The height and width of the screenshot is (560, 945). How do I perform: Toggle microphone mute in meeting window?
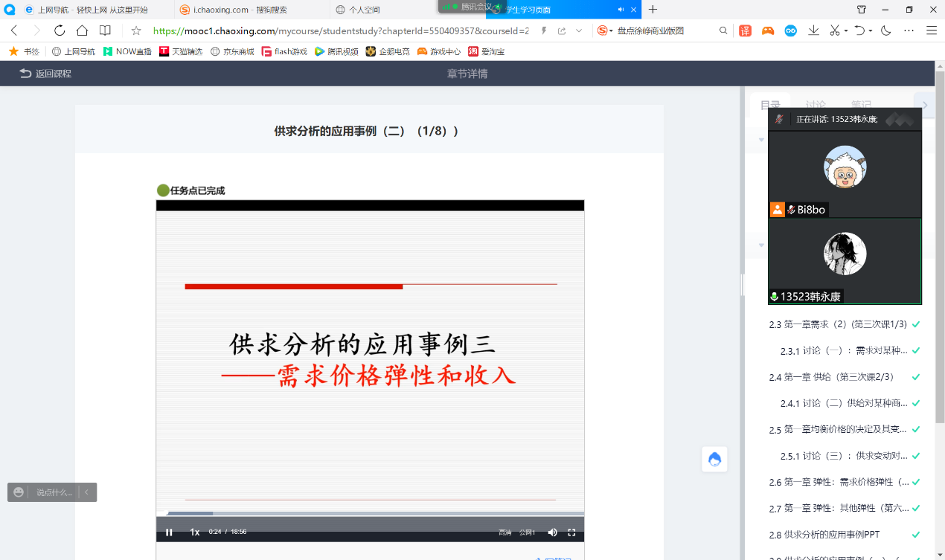[x=779, y=119]
